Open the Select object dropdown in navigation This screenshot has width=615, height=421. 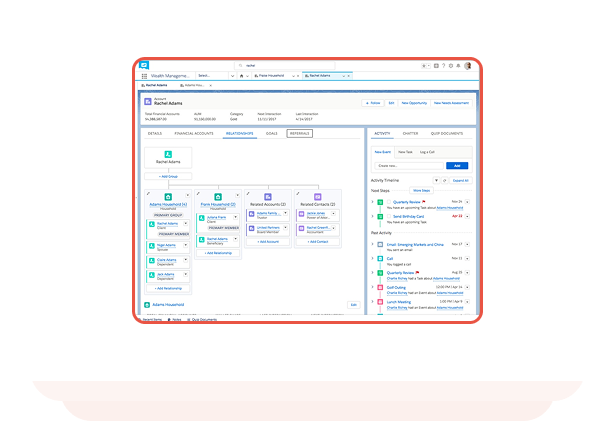tap(233, 76)
